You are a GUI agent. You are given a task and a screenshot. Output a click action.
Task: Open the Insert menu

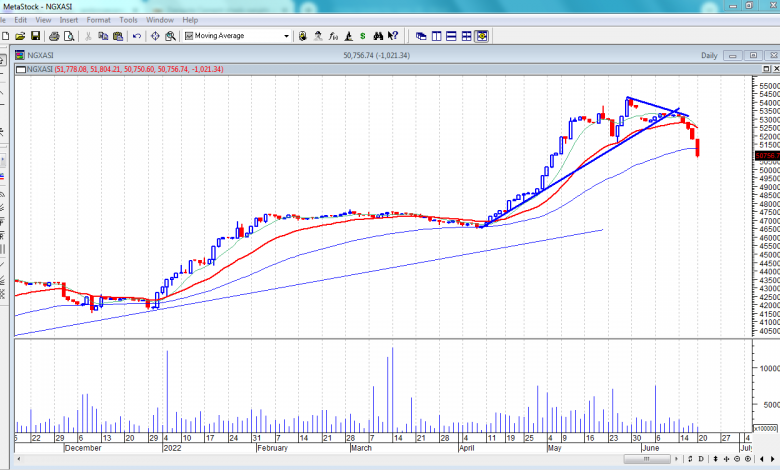[x=68, y=20]
